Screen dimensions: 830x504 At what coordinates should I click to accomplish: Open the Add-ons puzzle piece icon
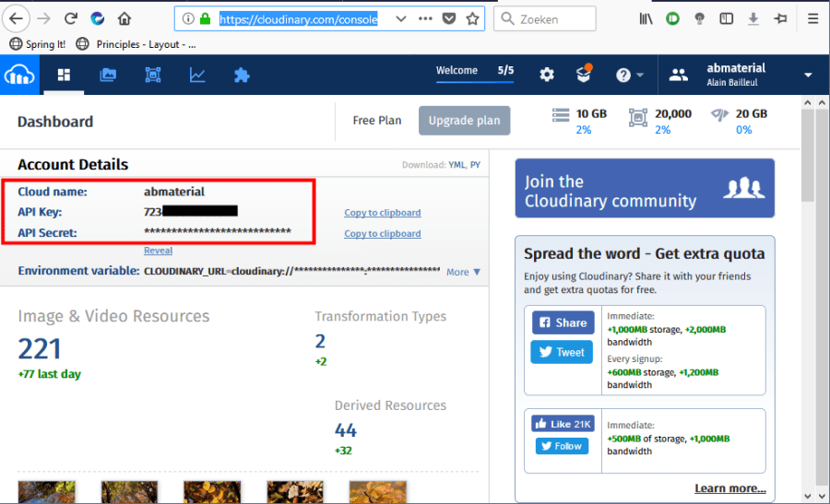click(x=242, y=76)
